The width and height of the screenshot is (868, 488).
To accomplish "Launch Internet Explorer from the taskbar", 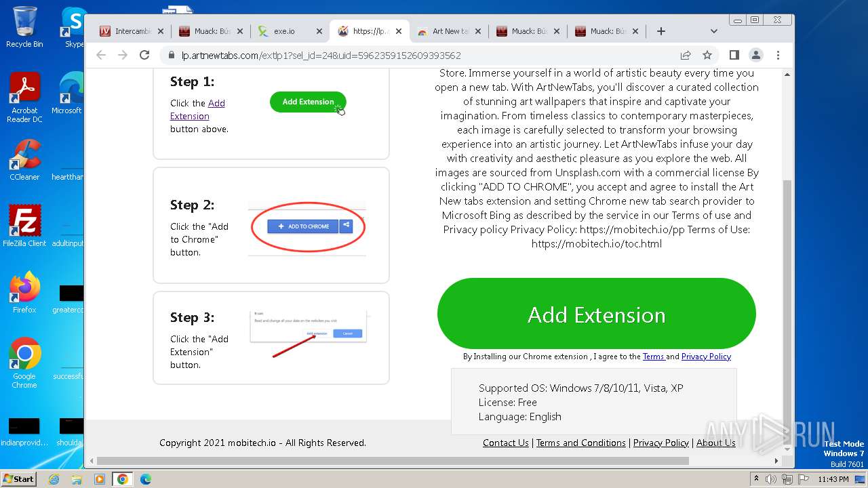I will [x=54, y=479].
